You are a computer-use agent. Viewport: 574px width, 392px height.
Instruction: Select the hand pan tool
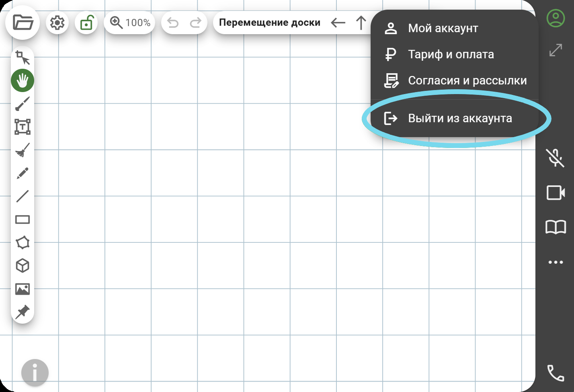pyautogui.click(x=23, y=80)
